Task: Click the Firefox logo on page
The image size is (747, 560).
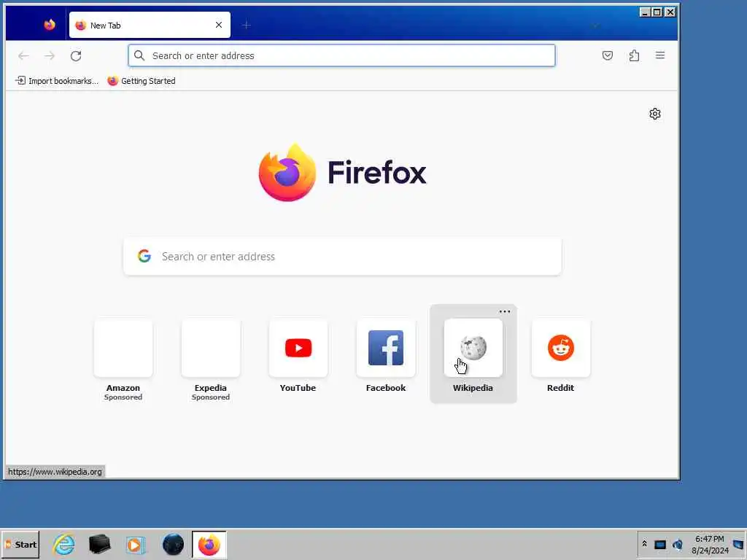Action: 343,172
